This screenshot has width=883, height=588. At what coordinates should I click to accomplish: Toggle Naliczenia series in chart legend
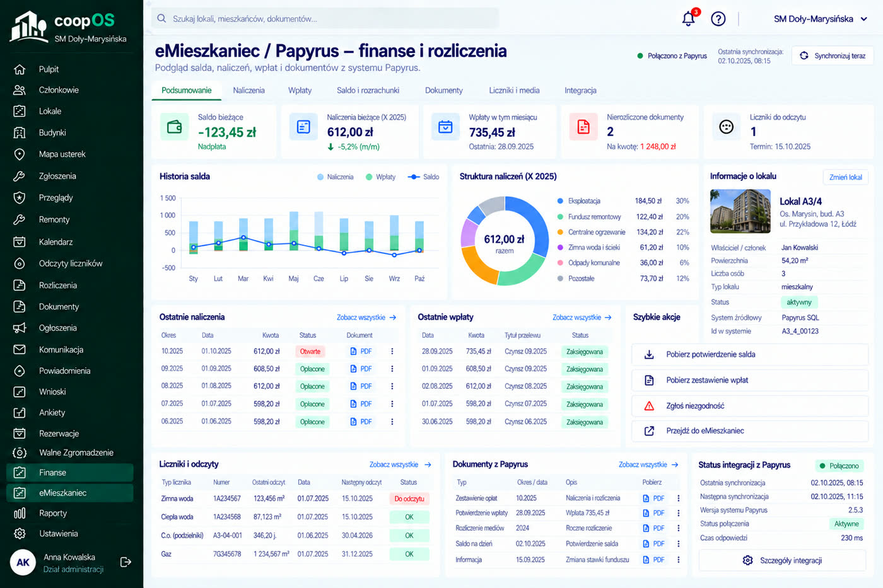click(x=335, y=177)
